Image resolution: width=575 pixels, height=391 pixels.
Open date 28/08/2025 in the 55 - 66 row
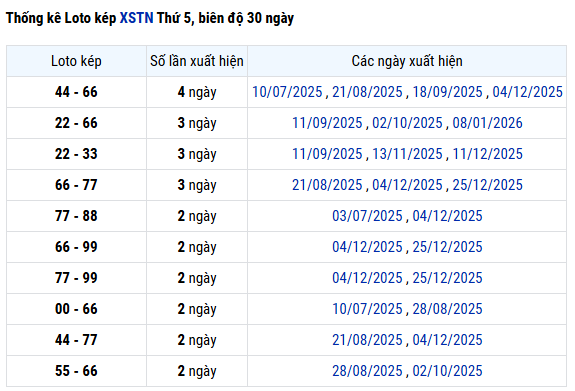click(367, 371)
